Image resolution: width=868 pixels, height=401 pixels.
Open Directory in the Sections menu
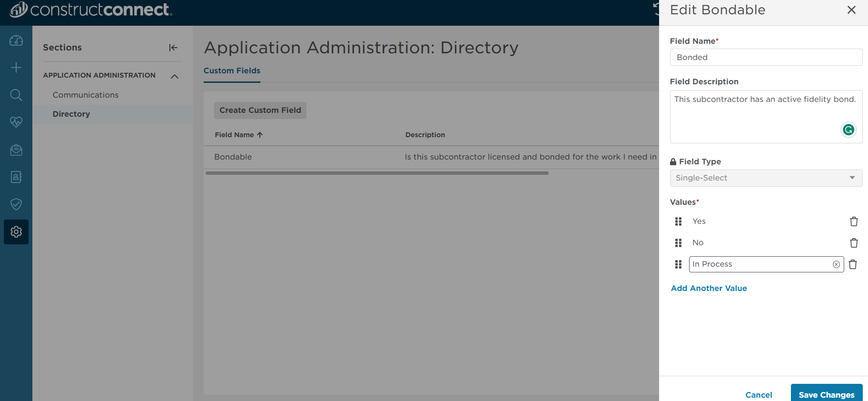pyautogui.click(x=71, y=114)
